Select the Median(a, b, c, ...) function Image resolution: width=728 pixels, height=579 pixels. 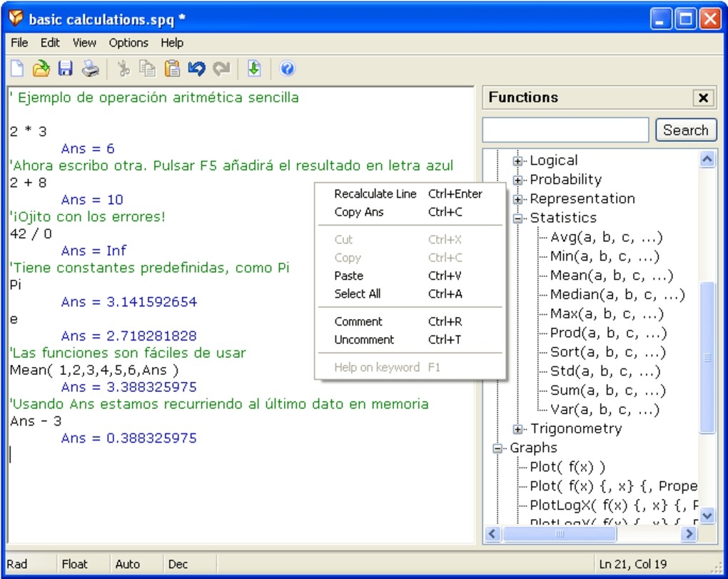tap(617, 294)
